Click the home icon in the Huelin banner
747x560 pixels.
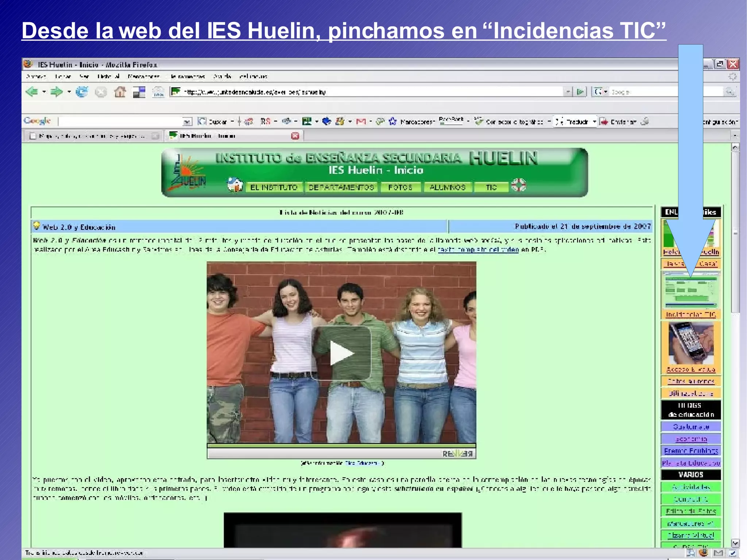(235, 185)
